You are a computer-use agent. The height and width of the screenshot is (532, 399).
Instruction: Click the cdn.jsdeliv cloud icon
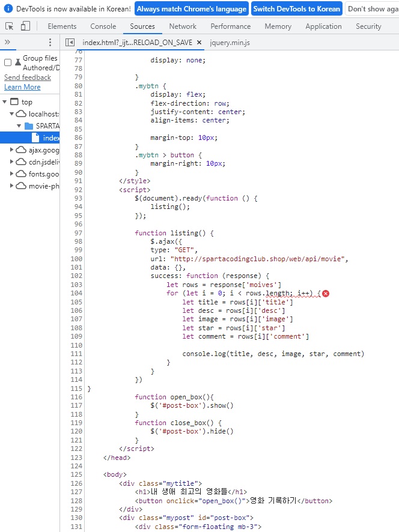pos(21,162)
